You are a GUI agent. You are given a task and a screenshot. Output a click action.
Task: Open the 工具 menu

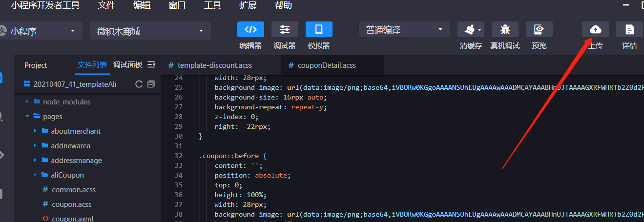[212, 6]
